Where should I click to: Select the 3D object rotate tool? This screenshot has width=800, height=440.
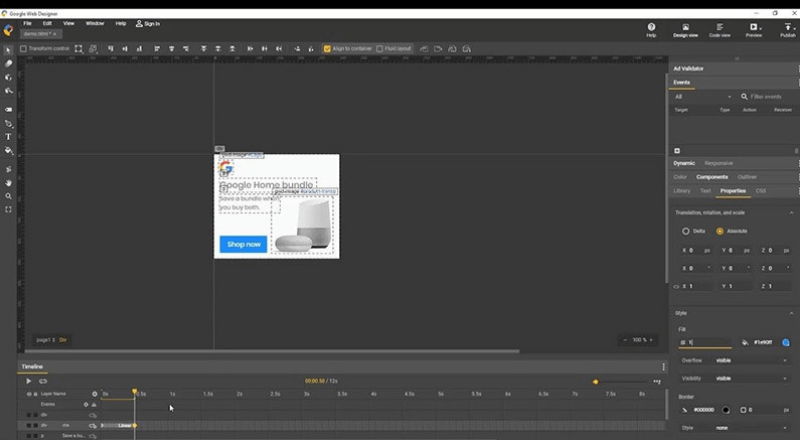click(8, 77)
